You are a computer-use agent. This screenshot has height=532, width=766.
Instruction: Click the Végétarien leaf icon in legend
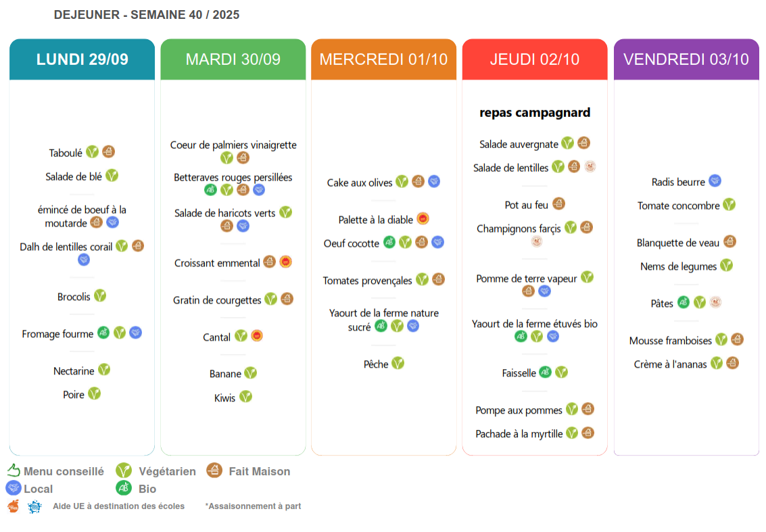click(x=124, y=471)
